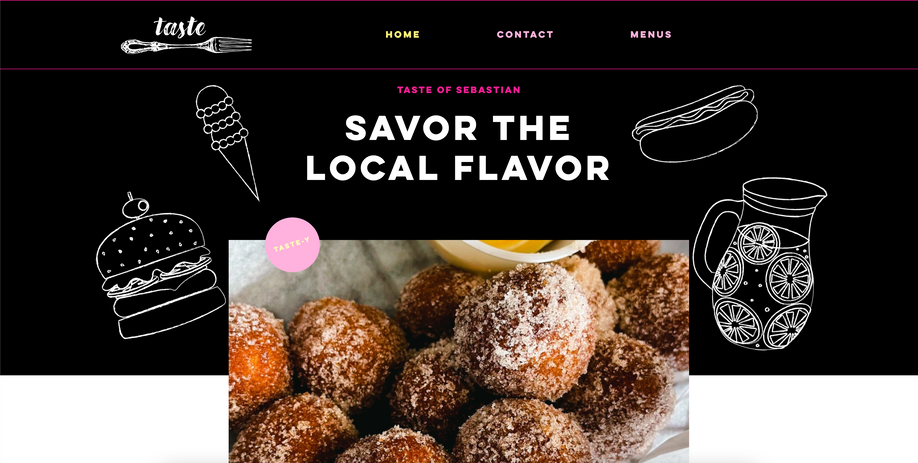Select the pink 'Taste of Sebastian' subtitle
The width and height of the screenshot is (918, 463).
coord(458,90)
